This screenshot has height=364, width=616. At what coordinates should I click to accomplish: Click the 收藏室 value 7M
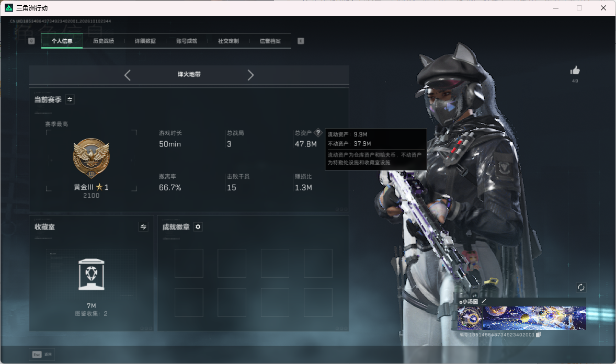coord(91,306)
